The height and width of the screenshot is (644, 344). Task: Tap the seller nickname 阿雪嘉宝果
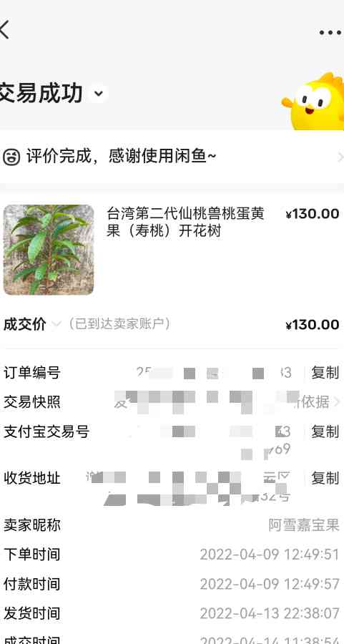[x=304, y=525]
